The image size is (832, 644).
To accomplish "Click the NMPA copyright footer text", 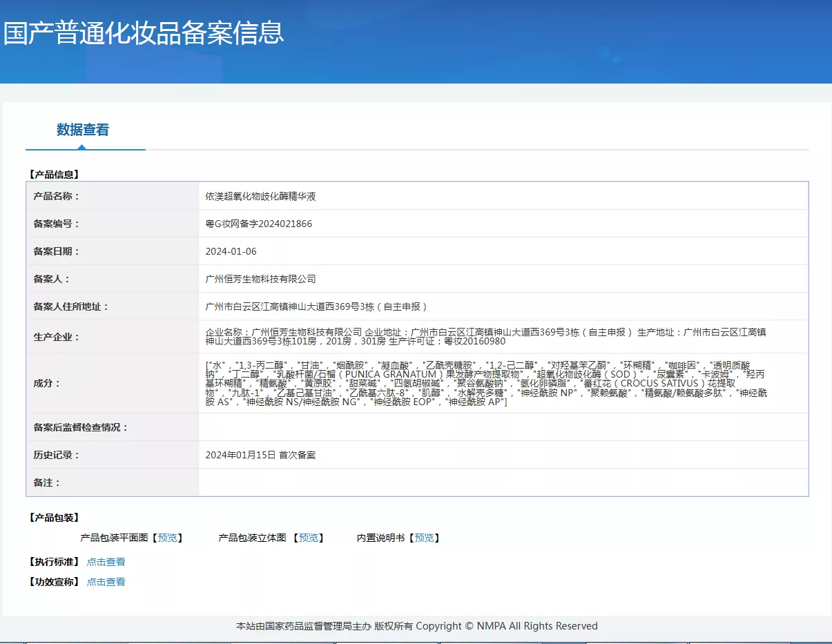I will tap(416, 626).
